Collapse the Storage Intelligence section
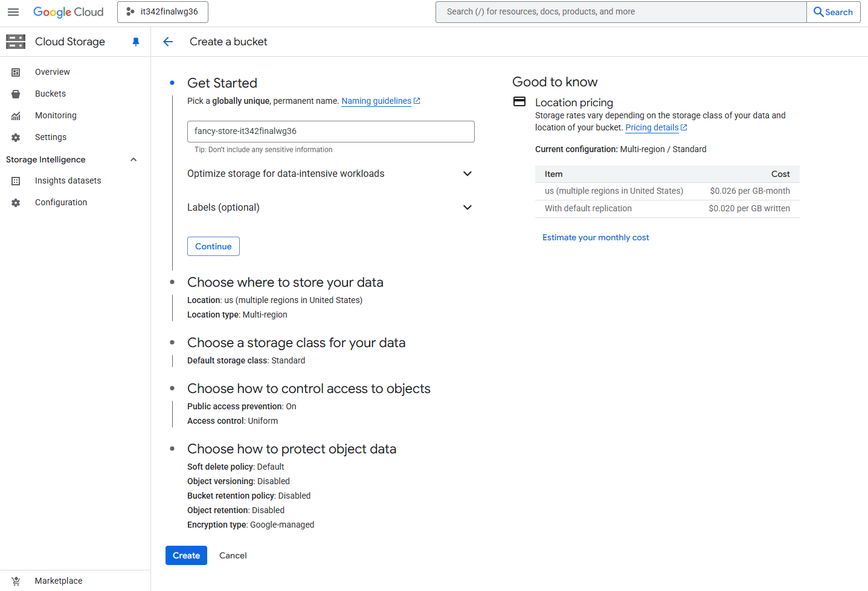This screenshot has height=591, width=868. (133, 160)
